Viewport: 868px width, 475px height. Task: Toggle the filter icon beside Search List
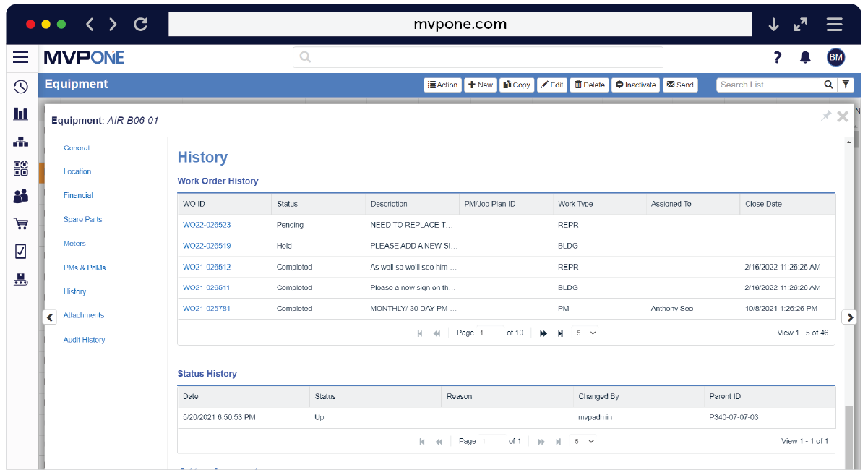(846, 85)
